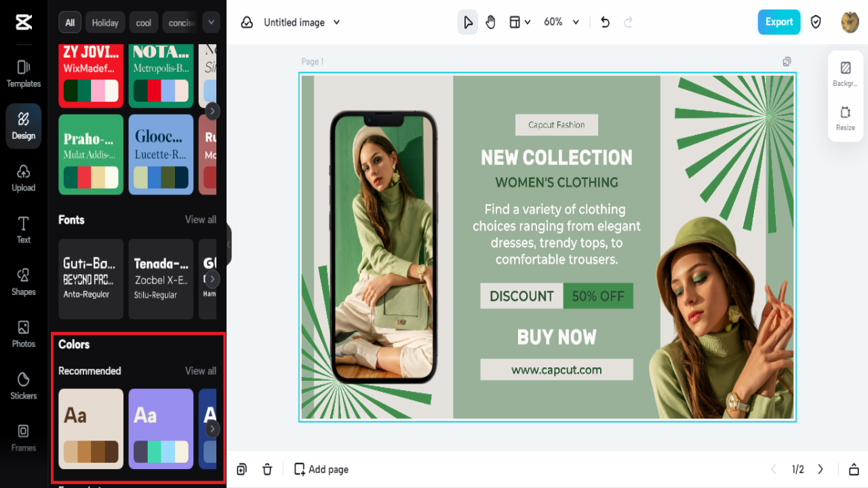
Task: Open the Frames panel
Action: tap(24, 438)
